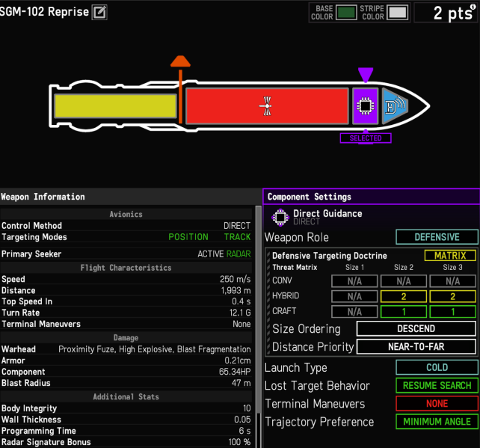Change CONV Size 3 threat priority
The image size is (480, 448).
pyautogui.click(x=452, y=281)
